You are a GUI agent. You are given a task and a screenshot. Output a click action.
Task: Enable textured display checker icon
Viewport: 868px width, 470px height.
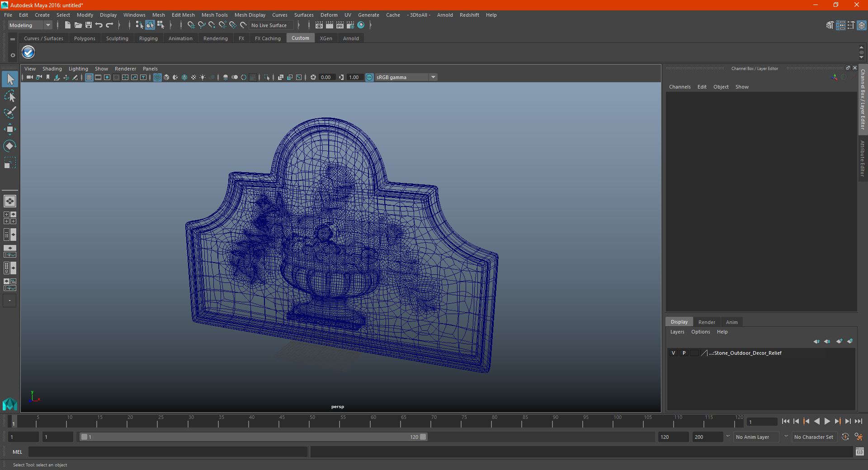193,77
